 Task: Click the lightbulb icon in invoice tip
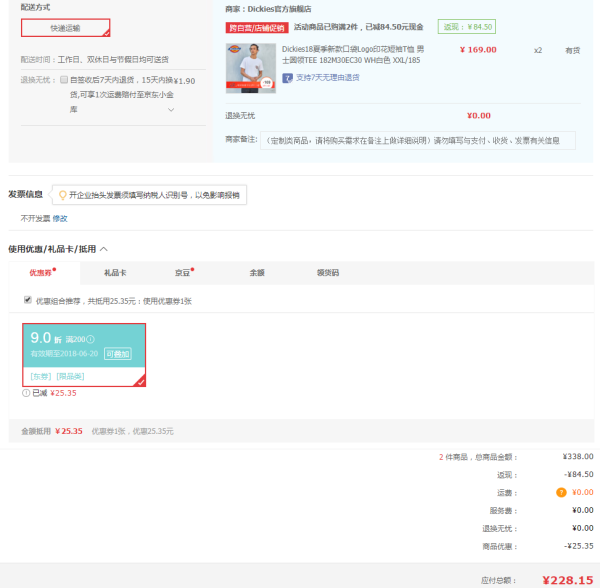(x=62, y=195)
